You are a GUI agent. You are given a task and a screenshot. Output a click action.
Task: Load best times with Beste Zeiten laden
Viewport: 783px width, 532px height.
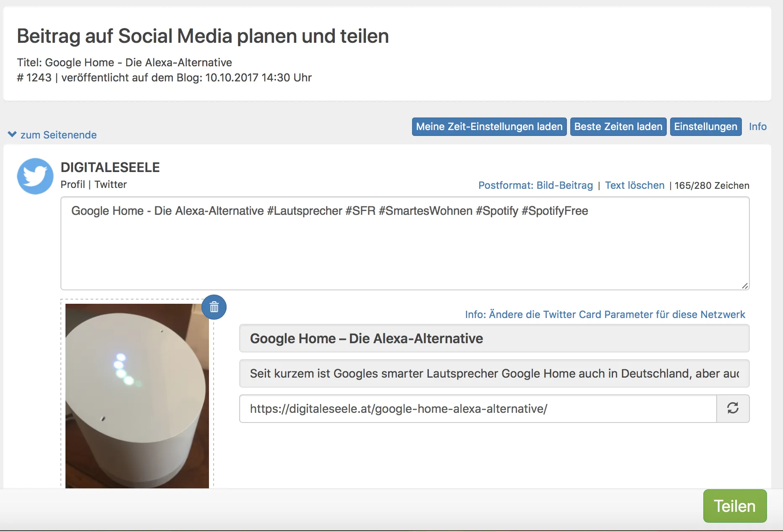[618, 127]
